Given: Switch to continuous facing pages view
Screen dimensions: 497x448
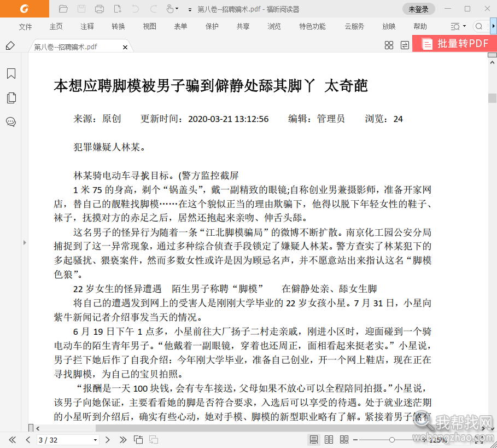Looking at the screenshot, I should pos(344,439).
